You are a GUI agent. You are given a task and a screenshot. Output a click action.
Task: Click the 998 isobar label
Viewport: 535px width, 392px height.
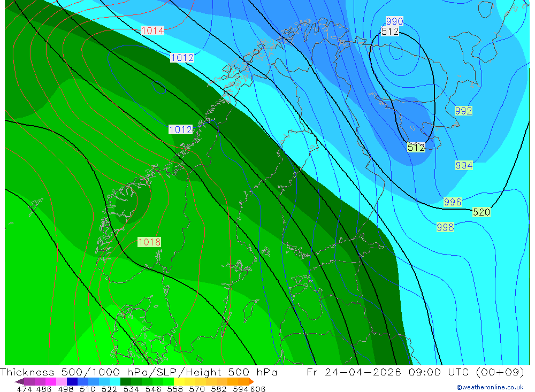[445, 227]
